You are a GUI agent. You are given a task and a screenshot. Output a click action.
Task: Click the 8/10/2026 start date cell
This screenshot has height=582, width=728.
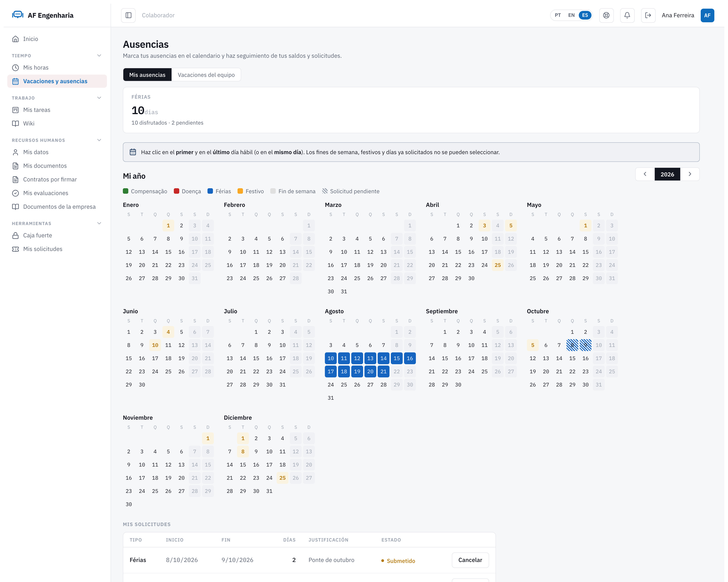coord(182,560)
